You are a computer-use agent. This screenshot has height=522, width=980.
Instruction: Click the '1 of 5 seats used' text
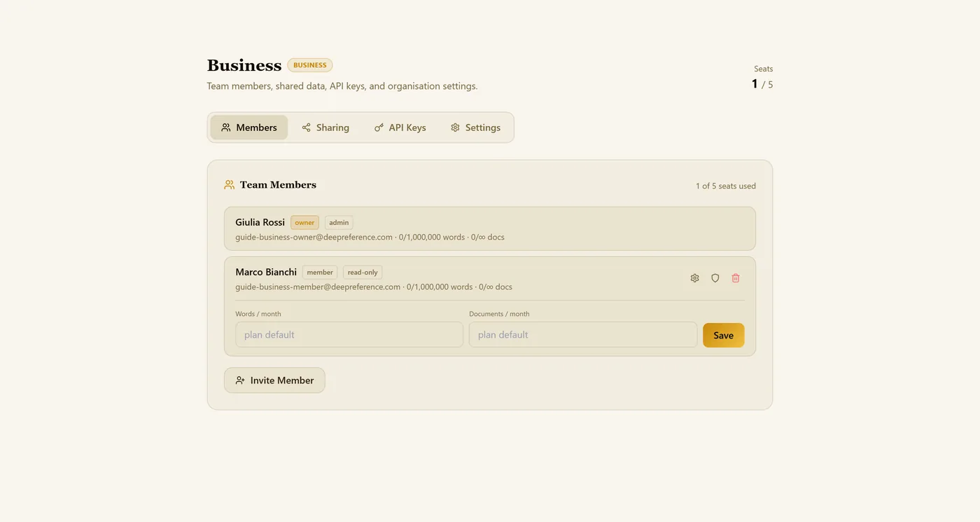(726, 186)
